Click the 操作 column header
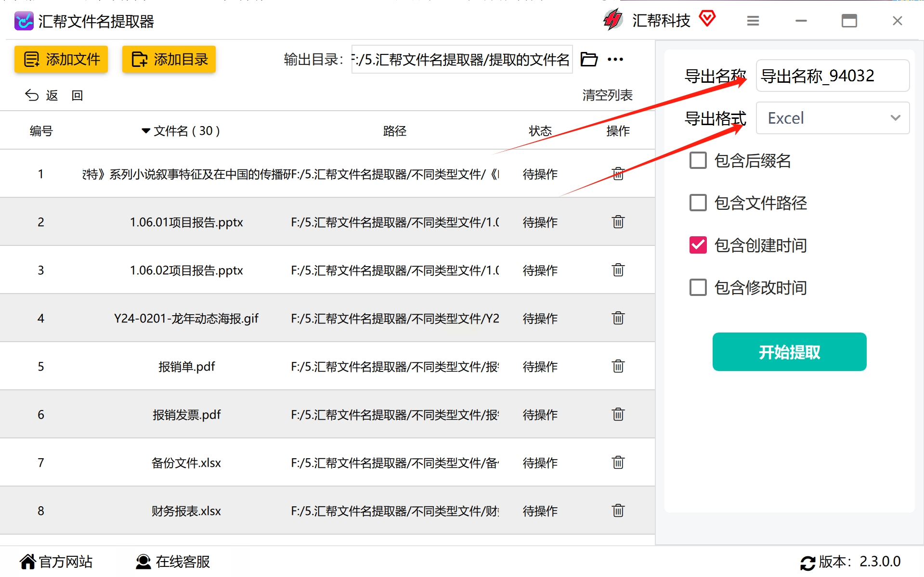The height and width of the screenshot is (577, 924). pyautogui.click(x=618, y=131)
